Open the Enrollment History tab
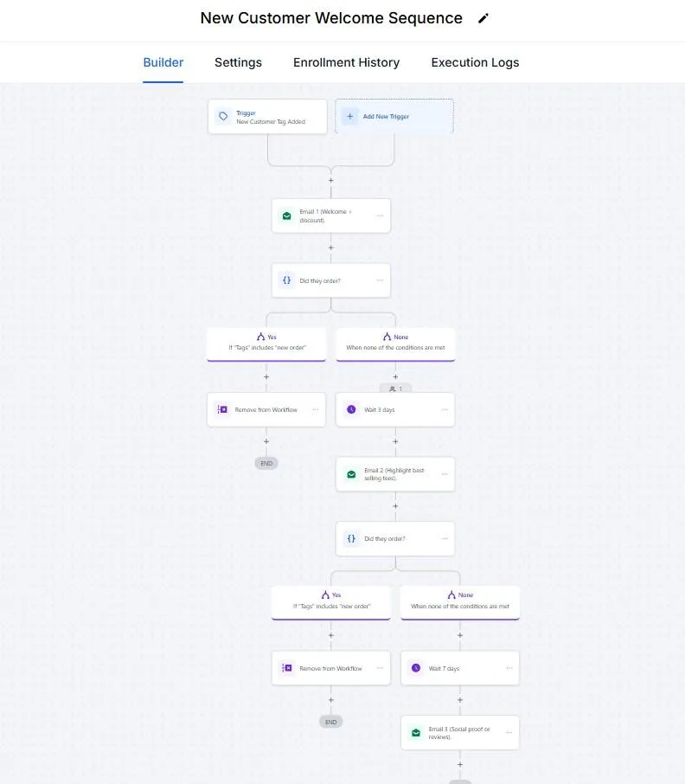 pyautogui.click(x=346, y=62)
